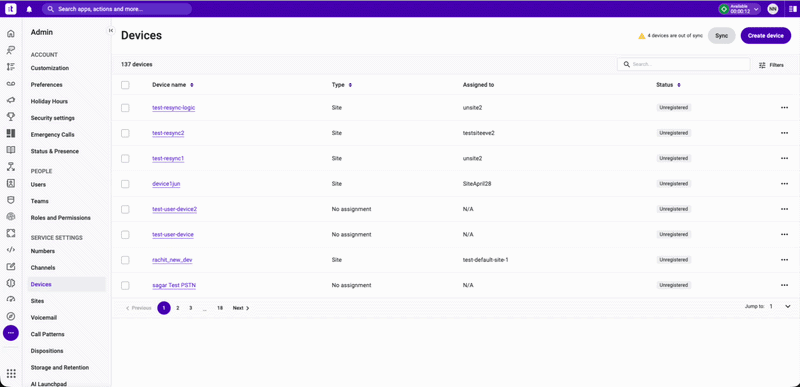Open row actions for device1jun

coord(784,184)
